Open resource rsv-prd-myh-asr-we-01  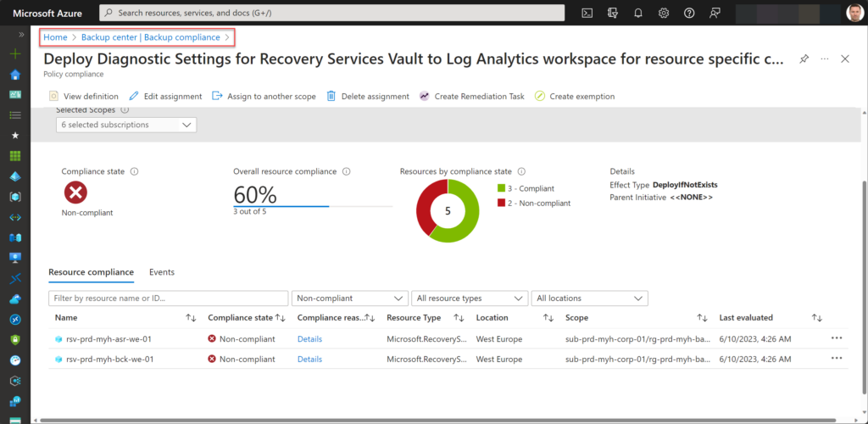pos(109,338)
